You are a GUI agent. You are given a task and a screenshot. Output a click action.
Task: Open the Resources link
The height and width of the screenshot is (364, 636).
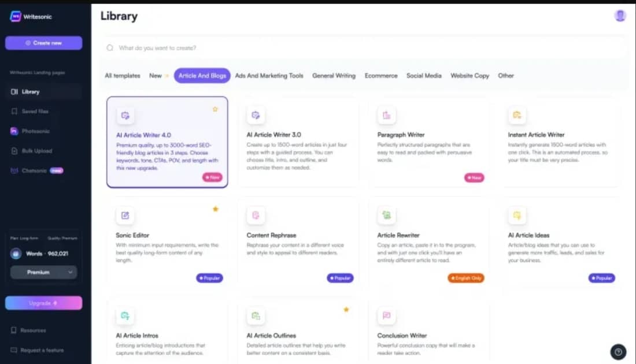pyautogui.click(x=34, y=330)
